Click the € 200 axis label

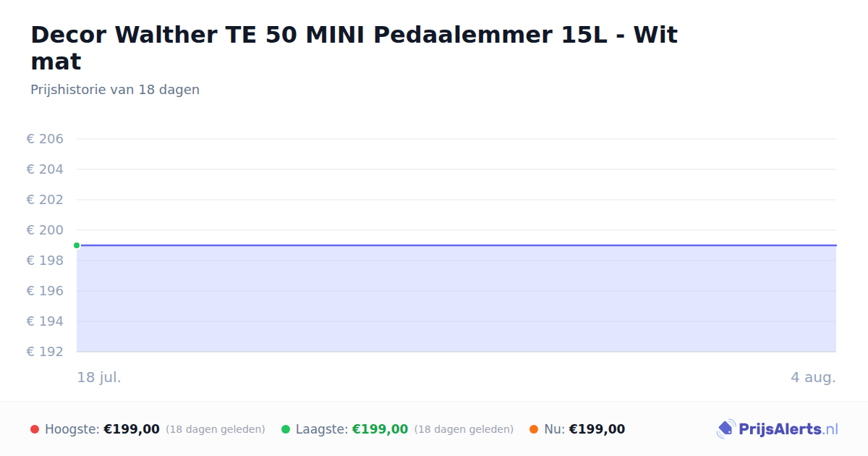[45, 230]
